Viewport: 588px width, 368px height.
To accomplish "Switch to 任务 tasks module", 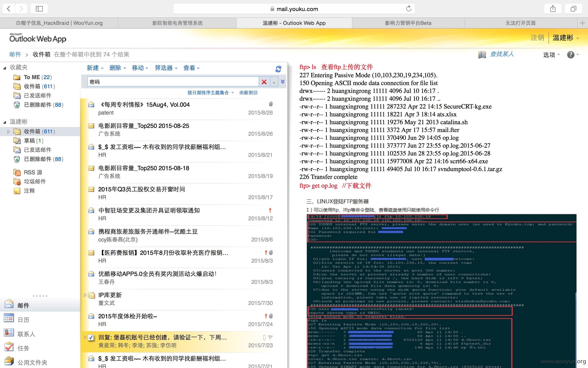I will point(40,348).
